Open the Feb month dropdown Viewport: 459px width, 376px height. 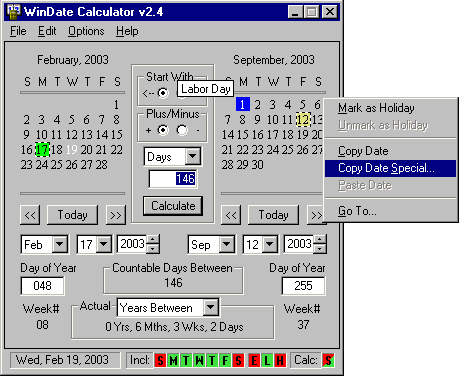60,244
